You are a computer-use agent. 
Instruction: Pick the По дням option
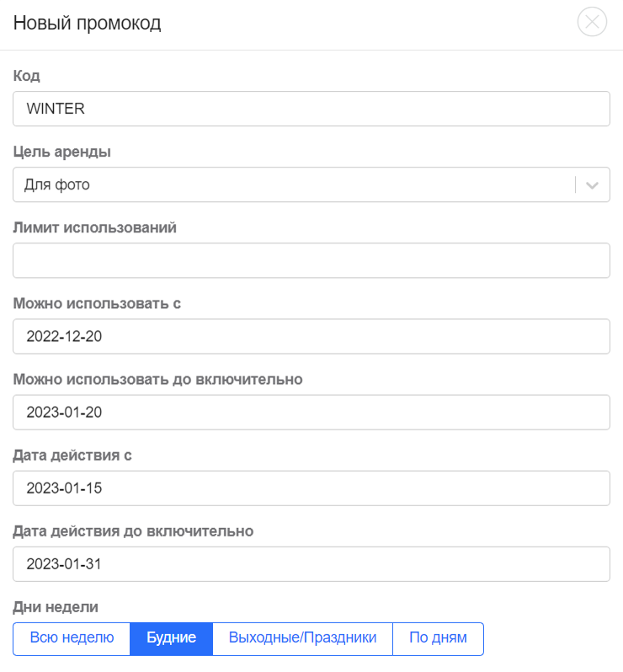[x=439, y=638]
